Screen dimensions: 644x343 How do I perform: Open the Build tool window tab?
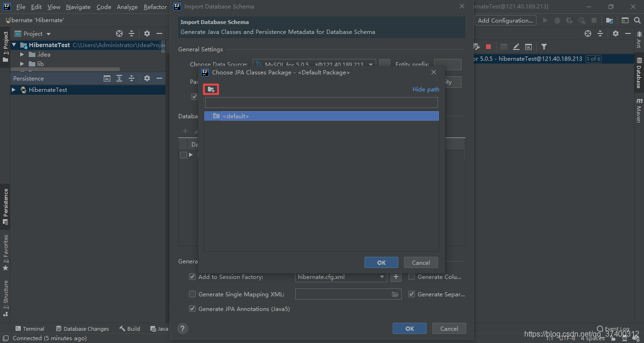130,329
